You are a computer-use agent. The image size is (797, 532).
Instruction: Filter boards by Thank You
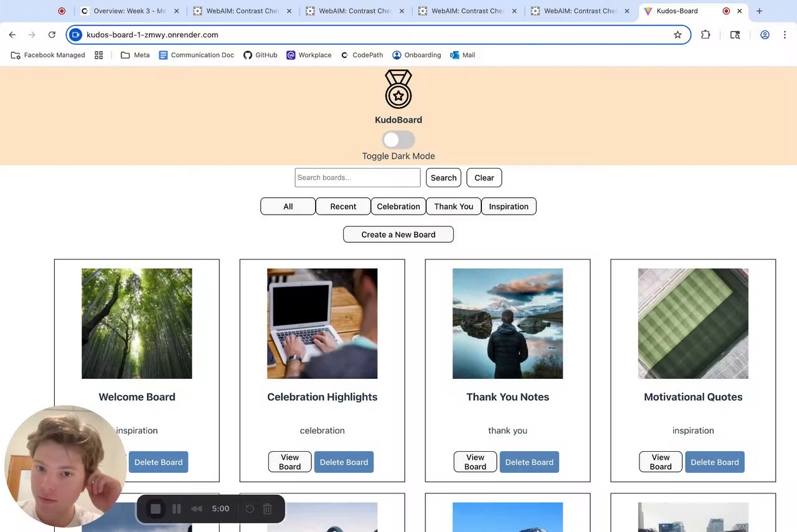tap(453, 206)
